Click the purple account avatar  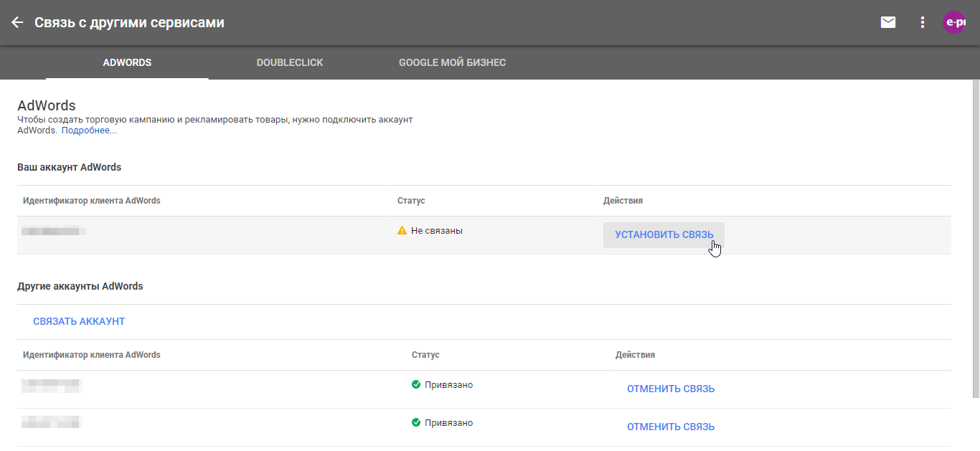click(x=954, y=22)
